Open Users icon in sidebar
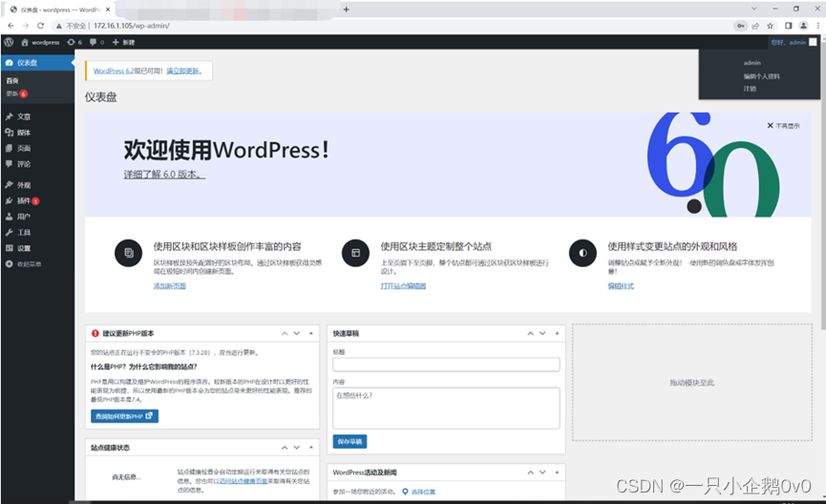The image size is (826, 504). tap(9, 217)
